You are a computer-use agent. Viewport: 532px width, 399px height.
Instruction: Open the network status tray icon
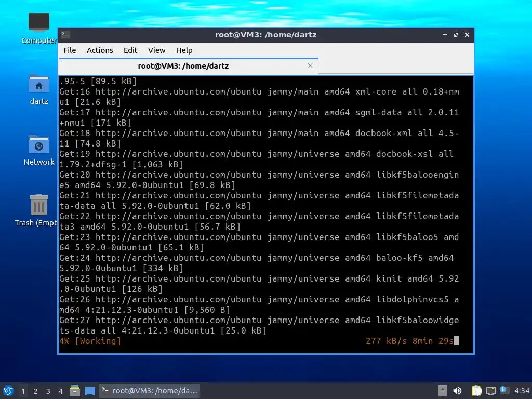(490, 391)
